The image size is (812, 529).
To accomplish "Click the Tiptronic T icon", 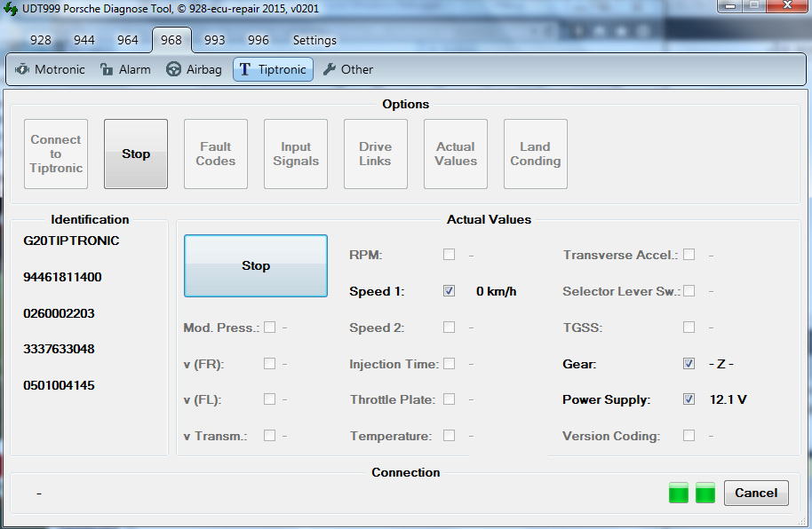I will [x=245, y=69].
